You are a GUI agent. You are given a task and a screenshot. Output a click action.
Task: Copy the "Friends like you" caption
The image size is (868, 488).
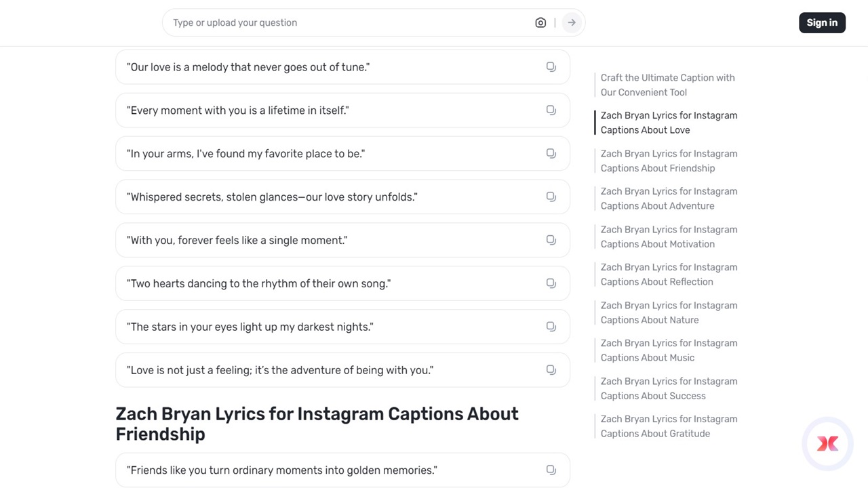[551, 470]
